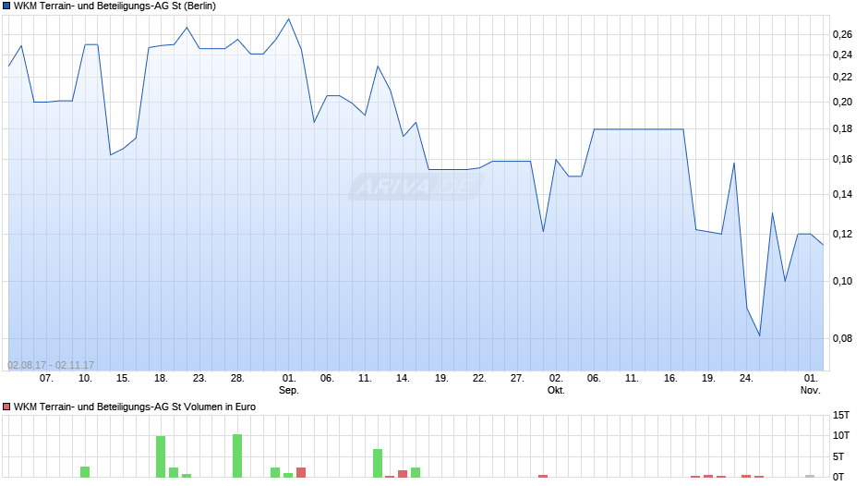This screenshot has height=486, width=868.
Task: Click the '01. Nov.' date axis label
Action: pos(811,384)
